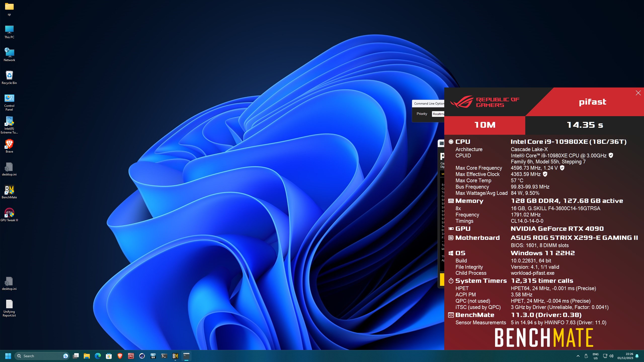
Task: Click '12,315 timer calls' heading
Action: 542,281
